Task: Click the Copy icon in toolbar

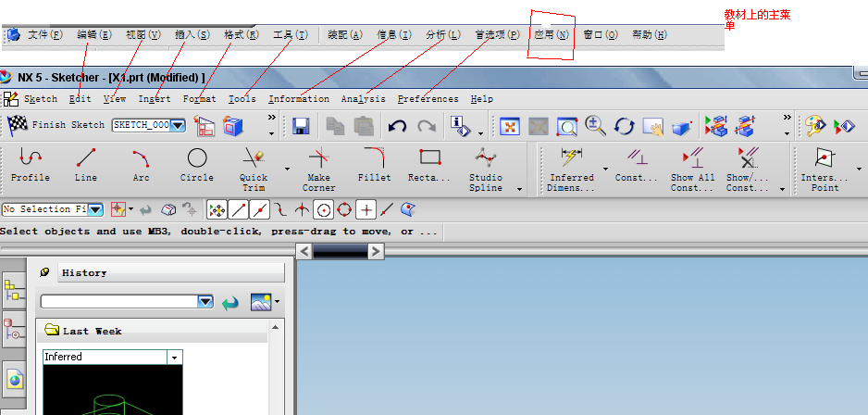Action: tap(335, 126)
